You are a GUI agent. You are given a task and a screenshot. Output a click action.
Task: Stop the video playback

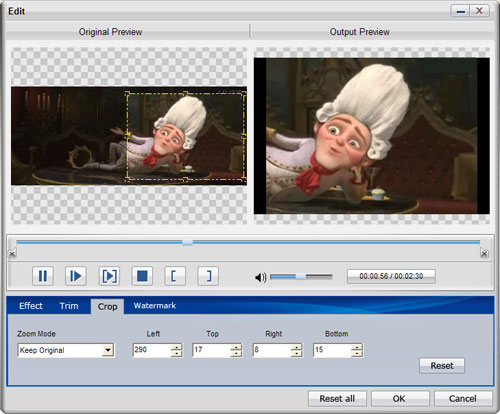tap(142, 276)
